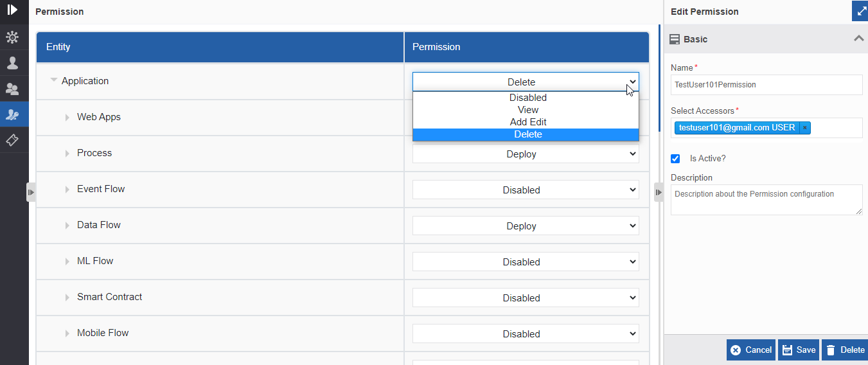Click the Basic section form icon

pos(675,39)
